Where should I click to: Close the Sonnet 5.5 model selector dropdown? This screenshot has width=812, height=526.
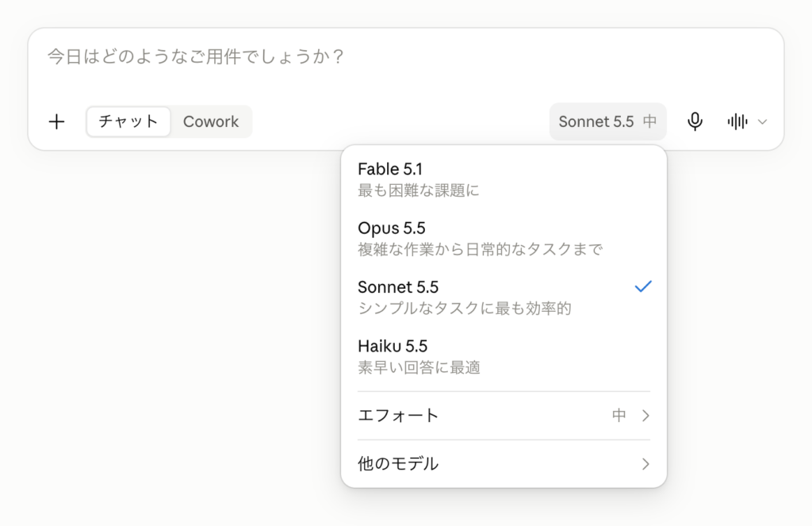(x=607, y=122)
